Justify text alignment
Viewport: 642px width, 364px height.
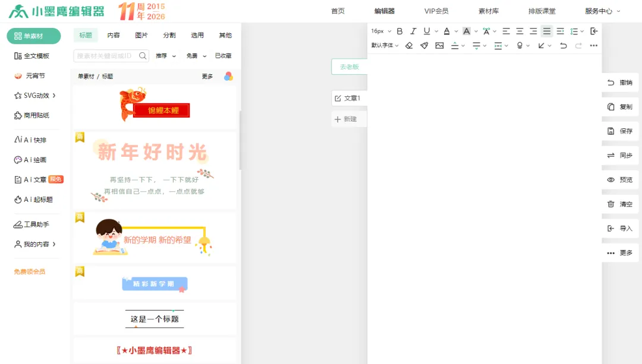click(547, 31)
